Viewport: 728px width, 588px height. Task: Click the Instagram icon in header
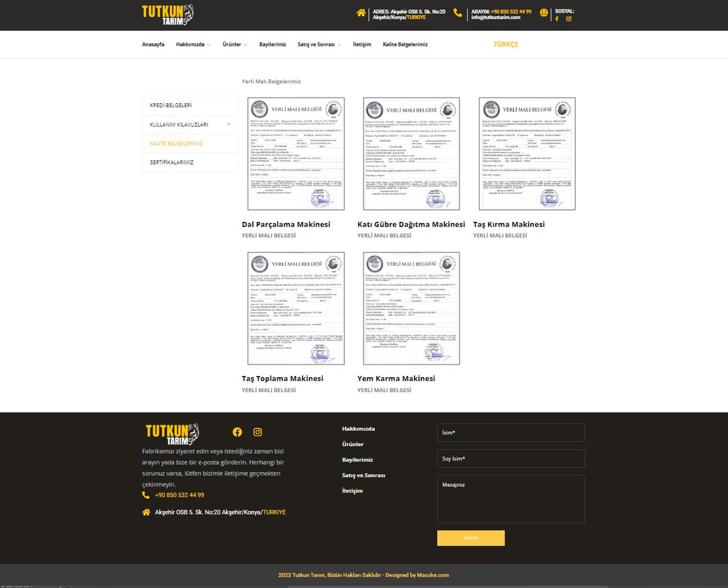(x=568, y=19)
